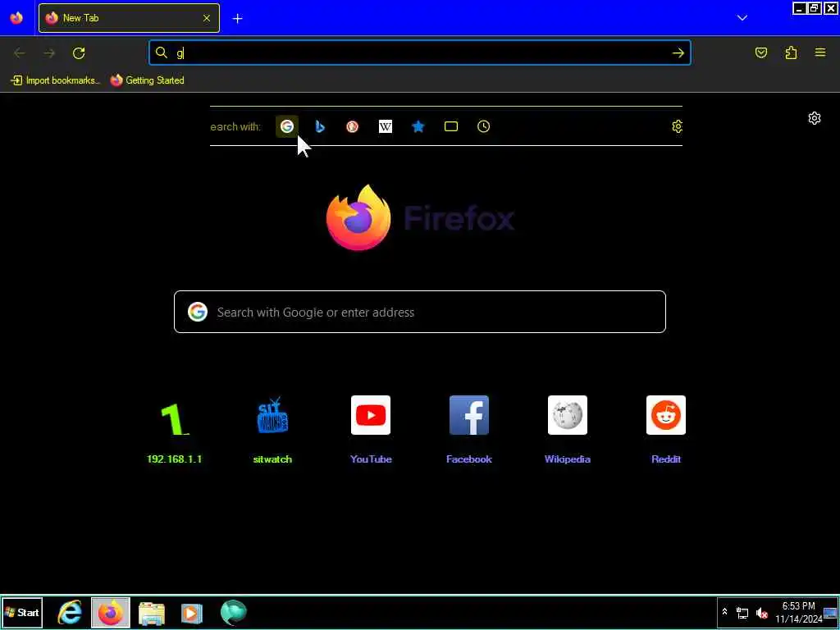This screenshot has height=630, width=840.
Task: Open a new tab with plus button
Action: pos(237,18)
